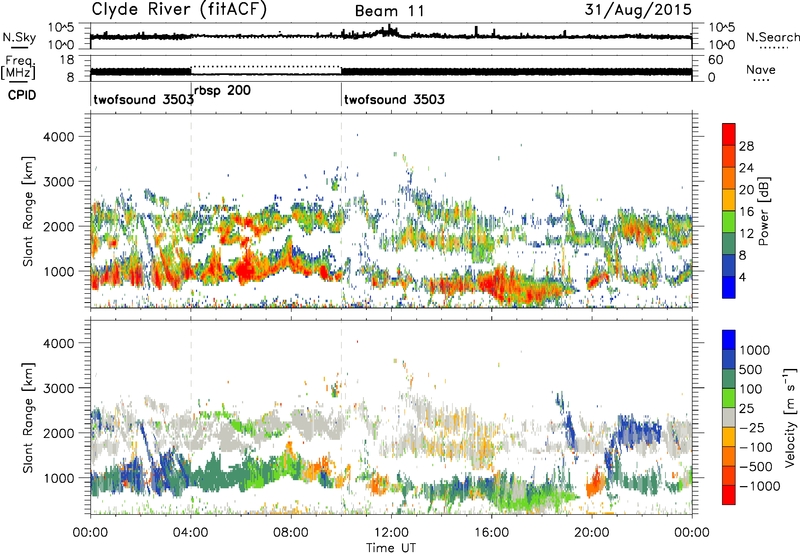Click the 'N.Search' legend label
Image resolution: width=800 pixels, height=554 pixels.
point(772,37)
